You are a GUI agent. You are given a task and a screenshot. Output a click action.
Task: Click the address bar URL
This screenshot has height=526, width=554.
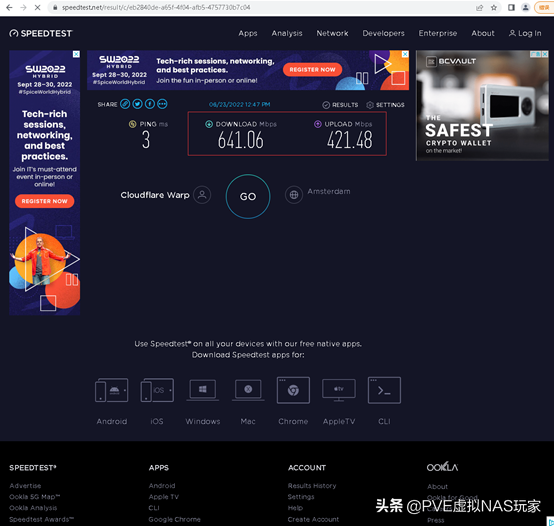coord(156,7)
